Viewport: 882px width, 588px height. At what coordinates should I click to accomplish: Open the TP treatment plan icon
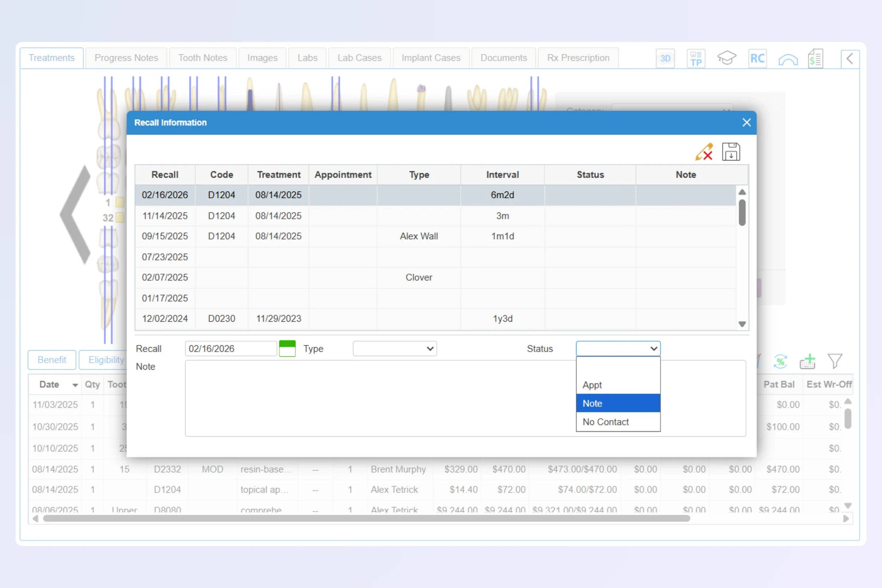pos(696,59)
